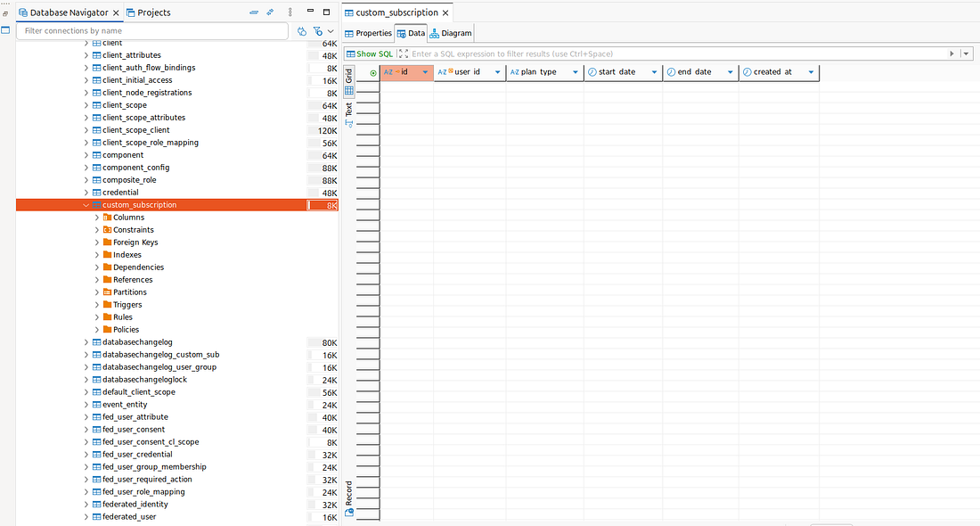Open the created at column dropdown

point(809,72)
